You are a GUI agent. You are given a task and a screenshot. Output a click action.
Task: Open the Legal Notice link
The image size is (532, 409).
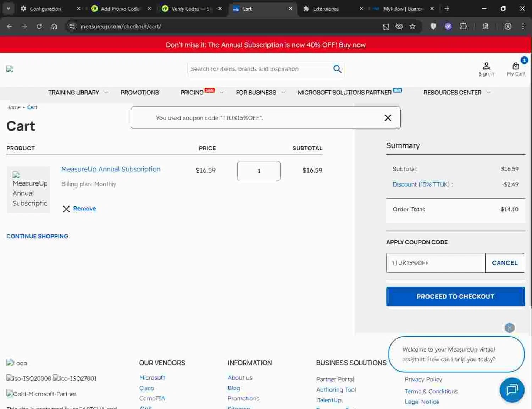[x=422, y=402]
